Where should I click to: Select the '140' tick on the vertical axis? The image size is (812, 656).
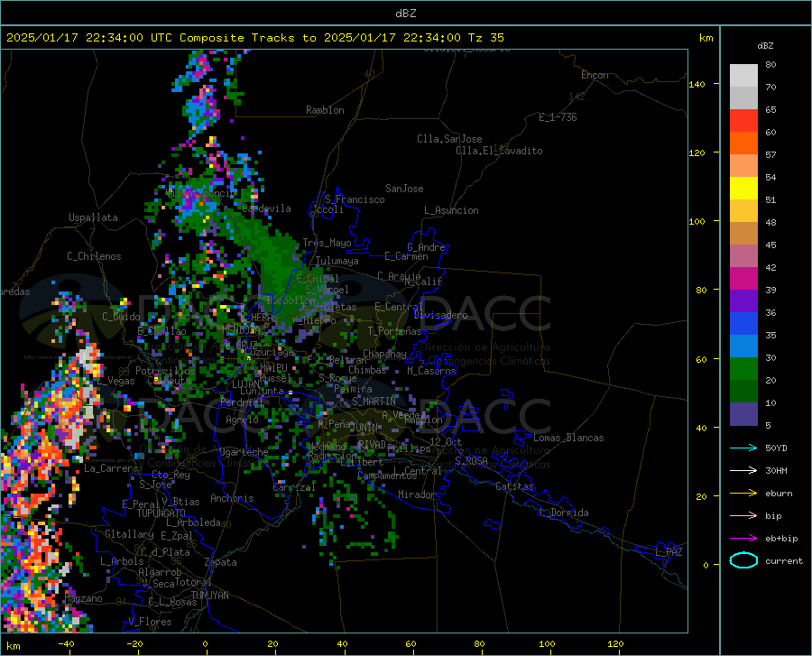point(697,84)
